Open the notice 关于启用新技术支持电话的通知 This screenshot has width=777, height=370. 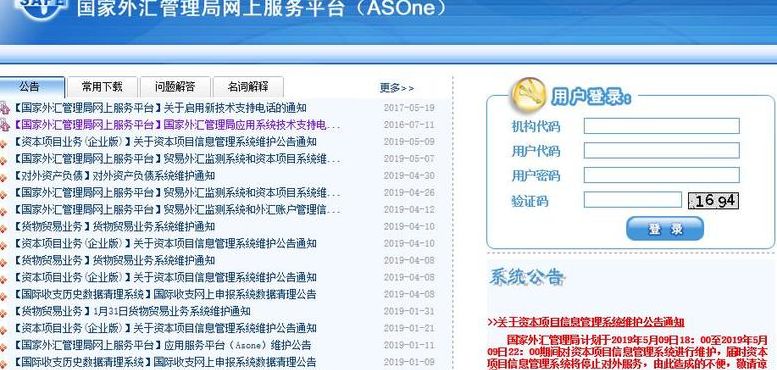(235, 107)
